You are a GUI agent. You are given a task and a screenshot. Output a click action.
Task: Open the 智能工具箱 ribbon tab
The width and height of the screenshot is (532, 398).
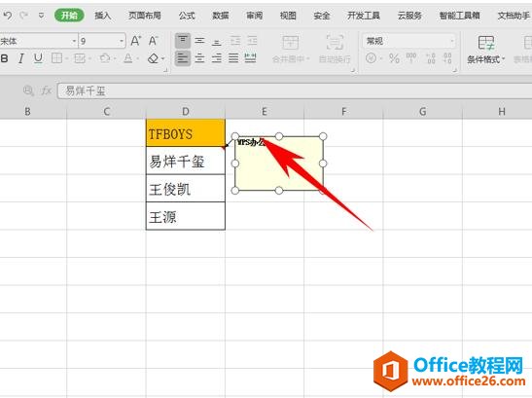[x=460, y=16]
